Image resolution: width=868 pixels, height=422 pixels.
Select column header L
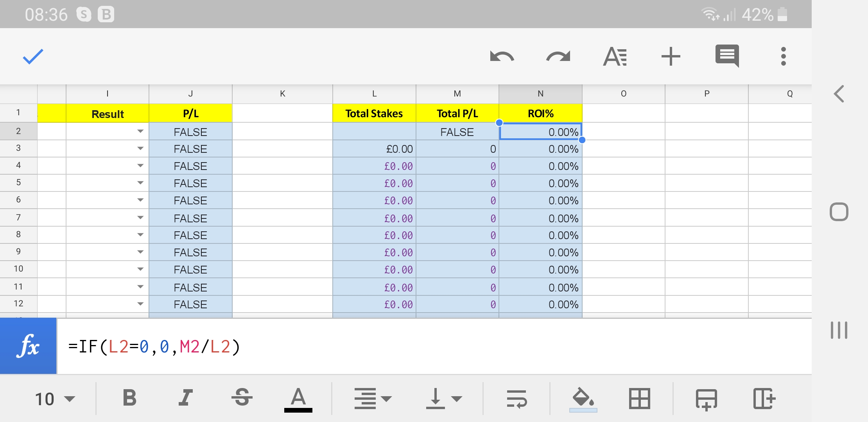point(374,94)
